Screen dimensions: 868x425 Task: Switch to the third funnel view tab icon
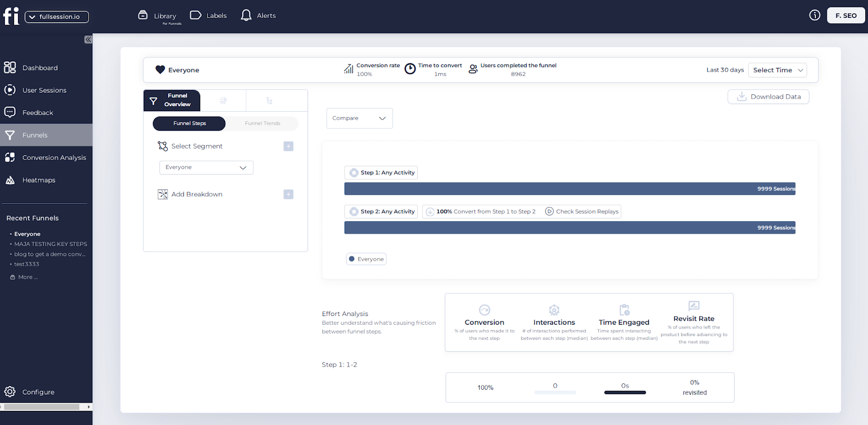[269, 101]
